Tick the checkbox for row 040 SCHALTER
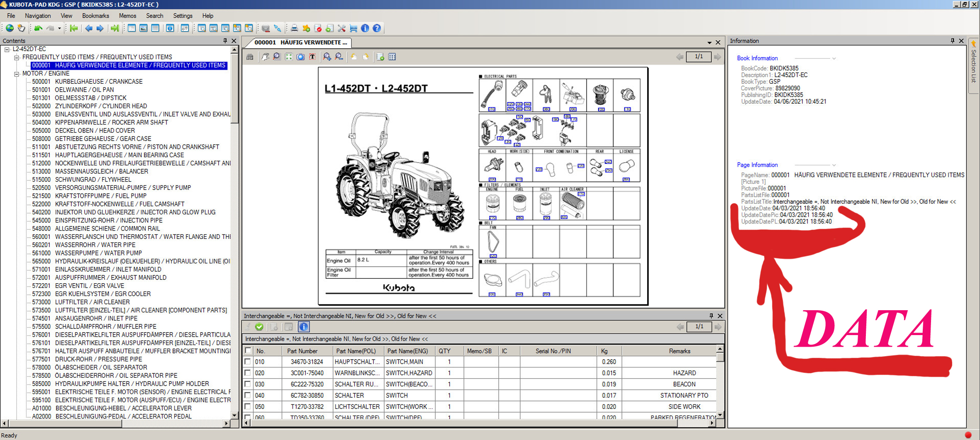This screenshot has height=440, width=980. (248, 395)
